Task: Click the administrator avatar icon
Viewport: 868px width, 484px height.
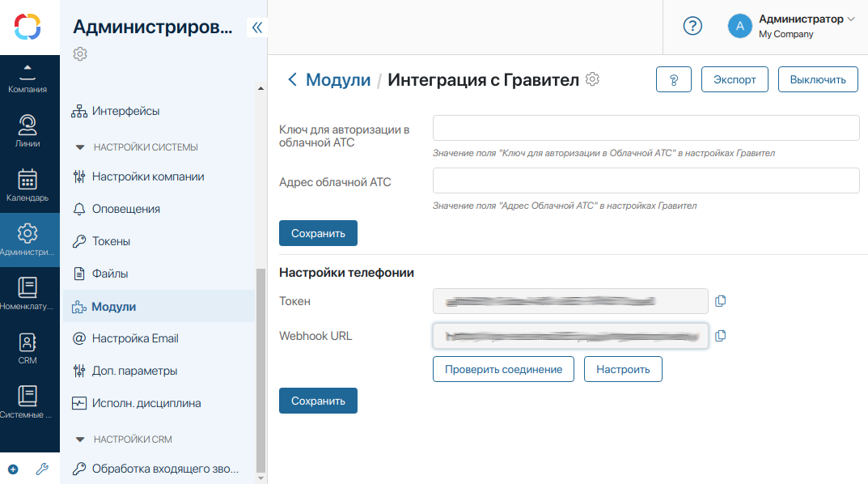Action: (x=740, y=26)
